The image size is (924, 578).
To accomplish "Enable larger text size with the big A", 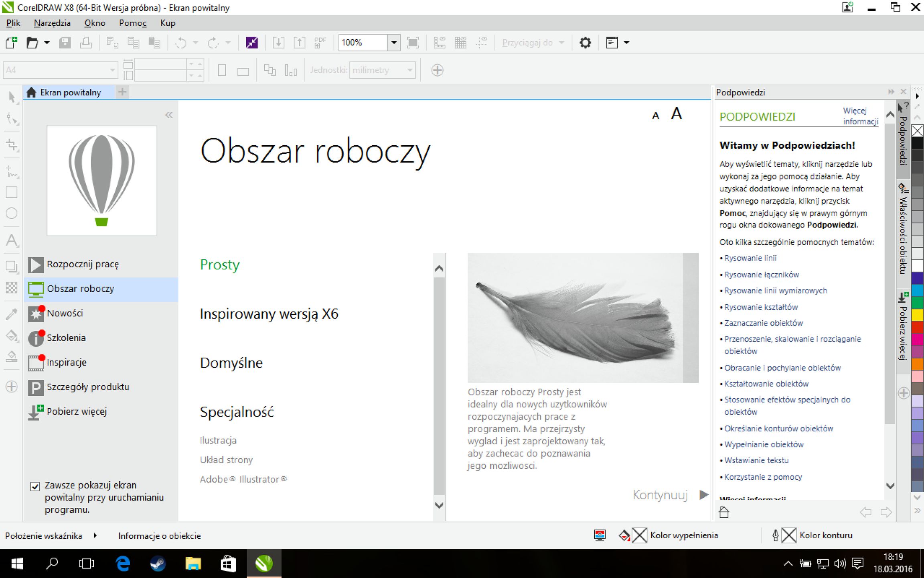I will click(676, 114).
